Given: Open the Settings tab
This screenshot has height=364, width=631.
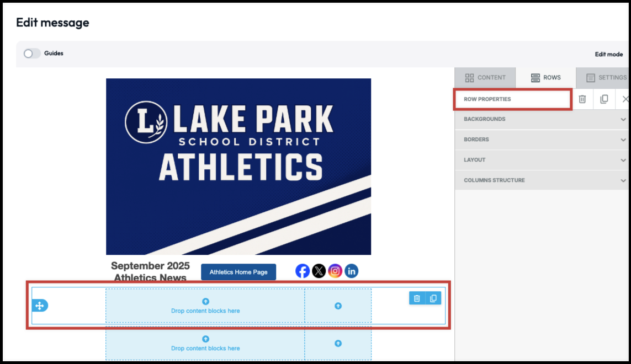Looking at the screenshot, I should [x=606, y=78].
